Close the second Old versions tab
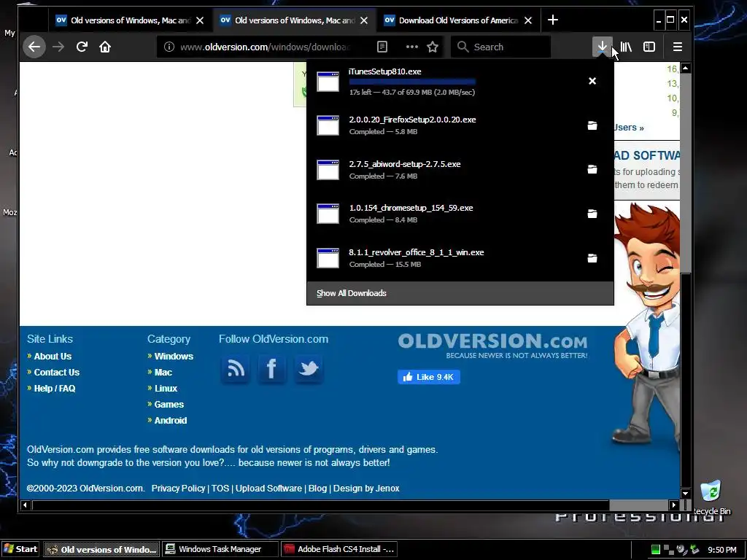747x560 pixels. point(364,20)
